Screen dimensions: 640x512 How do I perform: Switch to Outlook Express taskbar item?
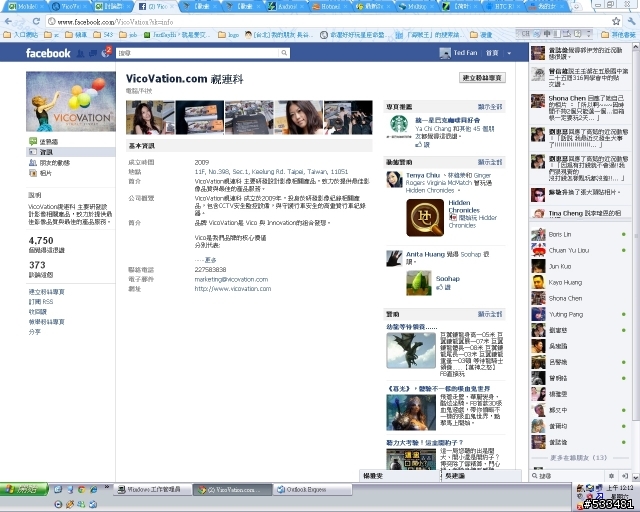(x=313, y=489)
